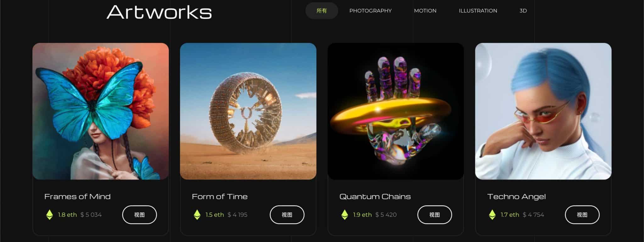Open the Quantum Chains title link
This screenshot has width=644, height=242.
pos(375,197)
